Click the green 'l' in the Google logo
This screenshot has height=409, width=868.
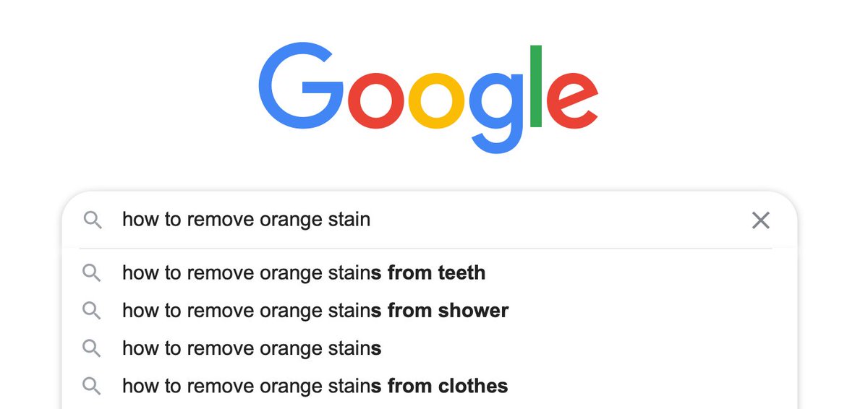pos(536,86)
